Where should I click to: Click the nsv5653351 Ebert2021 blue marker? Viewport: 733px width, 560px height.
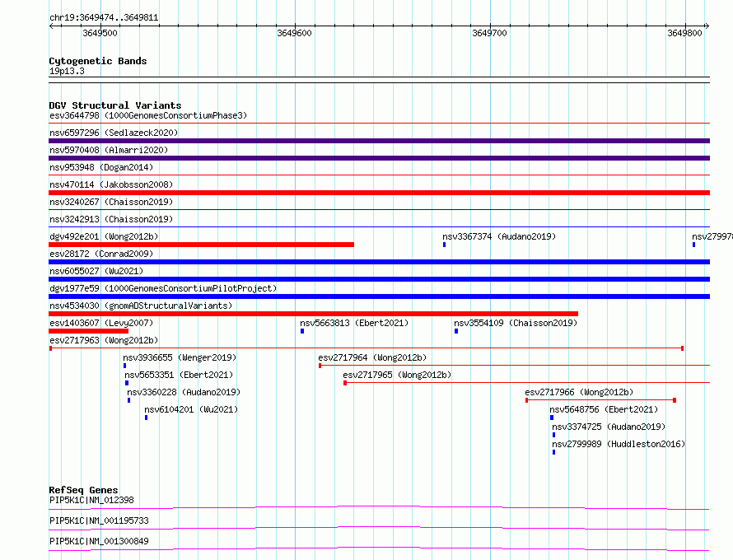click(127, 383)
